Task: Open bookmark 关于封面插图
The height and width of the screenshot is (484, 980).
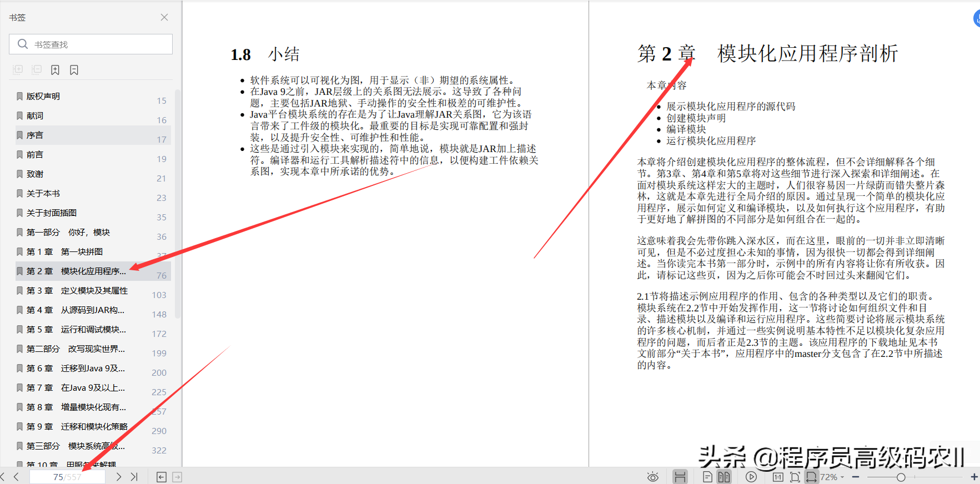Action: [x=93, y=213]
